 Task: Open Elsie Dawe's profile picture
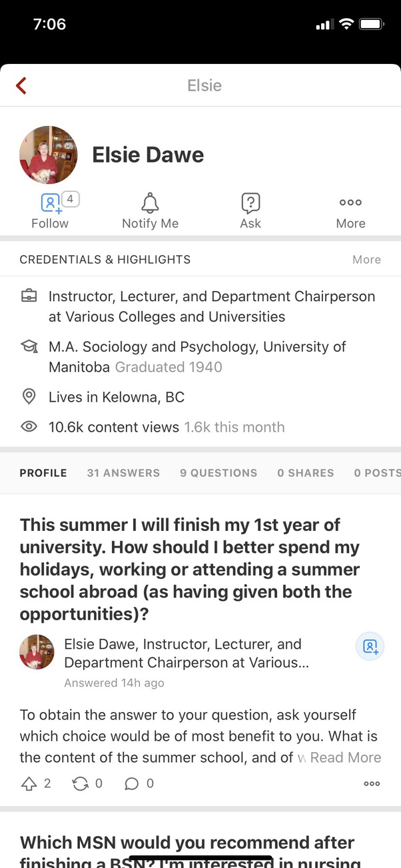click(x=49, y=154)
